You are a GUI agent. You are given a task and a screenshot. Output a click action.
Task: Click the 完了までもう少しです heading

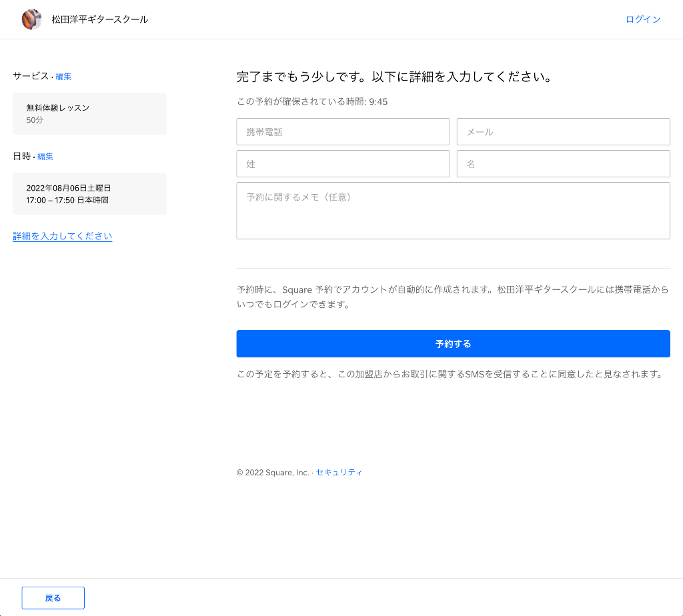[x=395, y=77]
